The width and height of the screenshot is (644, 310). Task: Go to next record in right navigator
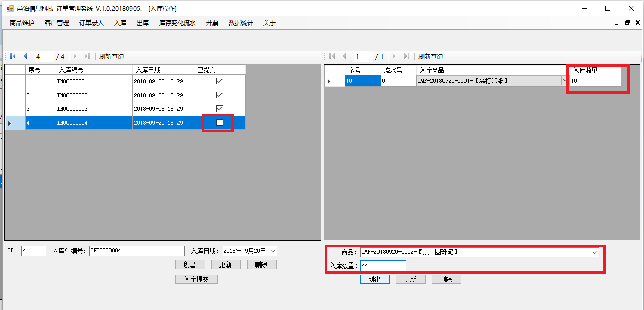[x=394, y=56]
